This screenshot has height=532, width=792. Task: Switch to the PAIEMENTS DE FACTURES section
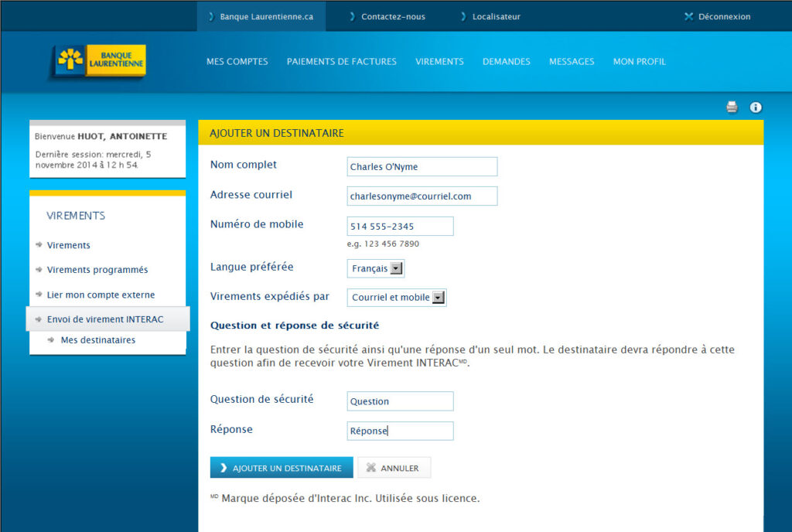341,61
